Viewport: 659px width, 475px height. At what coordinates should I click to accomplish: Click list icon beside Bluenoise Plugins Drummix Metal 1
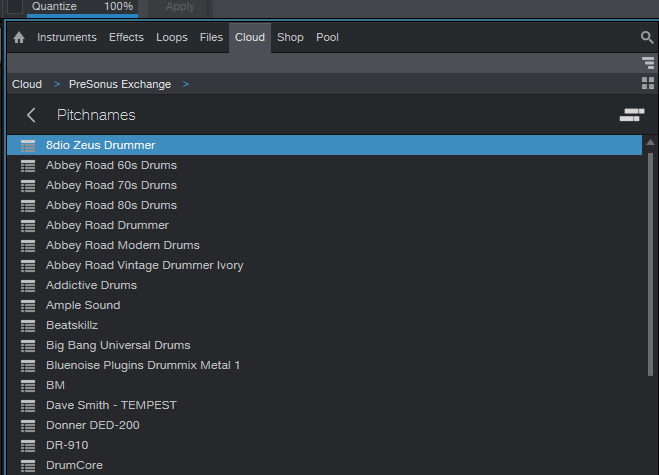28,366
